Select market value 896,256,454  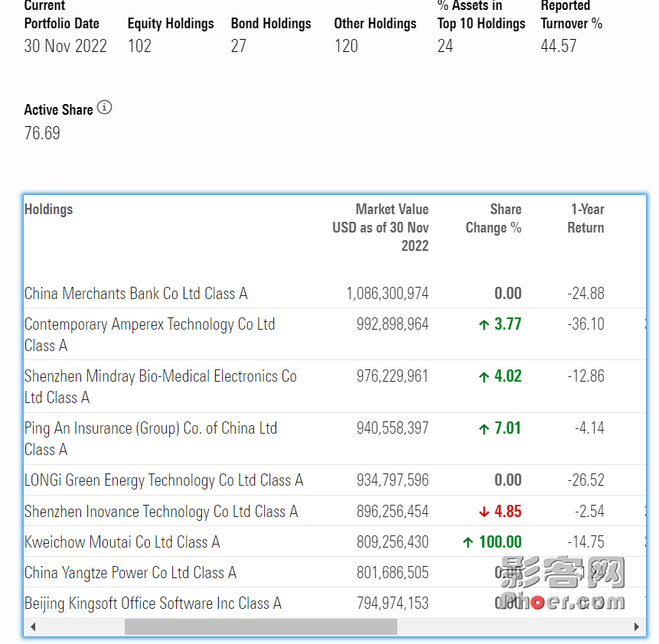pyautogui.click(x=393, y=511)
